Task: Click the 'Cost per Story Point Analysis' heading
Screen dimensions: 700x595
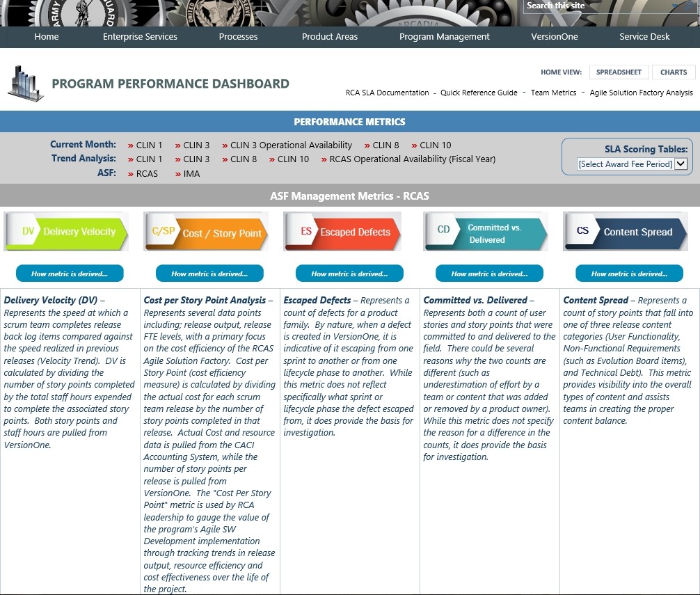Action: (x=205, y=300)
